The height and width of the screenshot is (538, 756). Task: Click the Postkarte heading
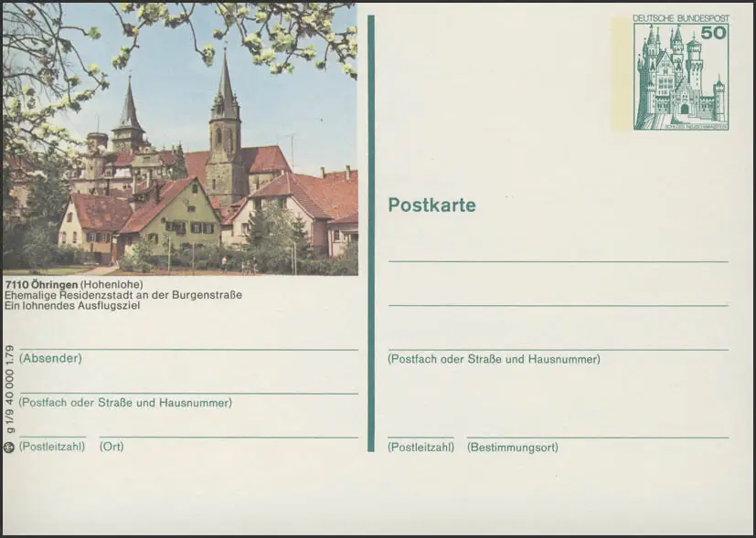(x=431, y=205)
